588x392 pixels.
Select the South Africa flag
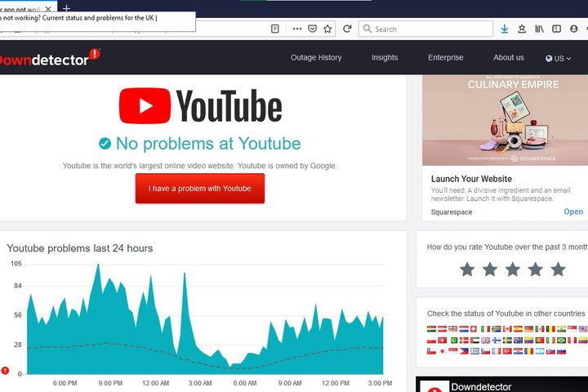click(497, 329)
